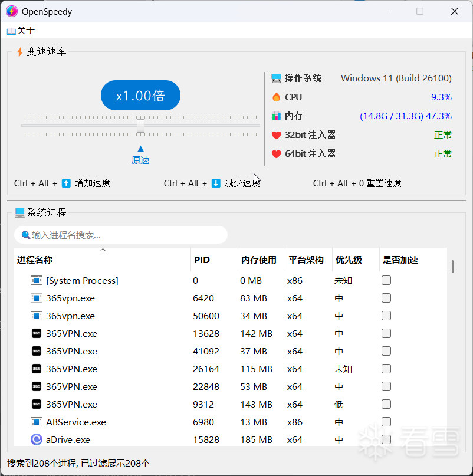Click the speed rate slider handle
This screenshot has width=473, height=476.
click(x=140, y=126)
